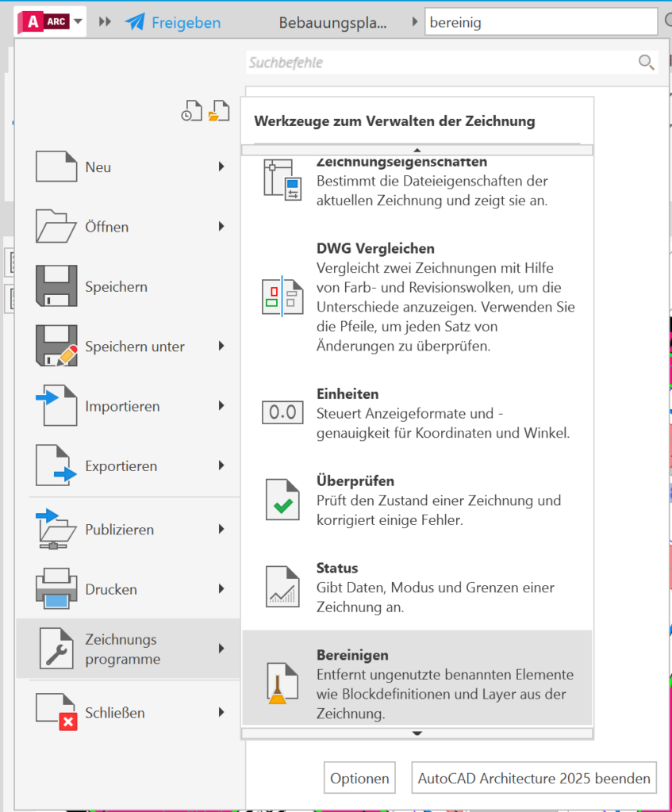Expand the Drucken submenu arrow
Viewport: 672px width, 812px height.
click(x=221, y=589)
